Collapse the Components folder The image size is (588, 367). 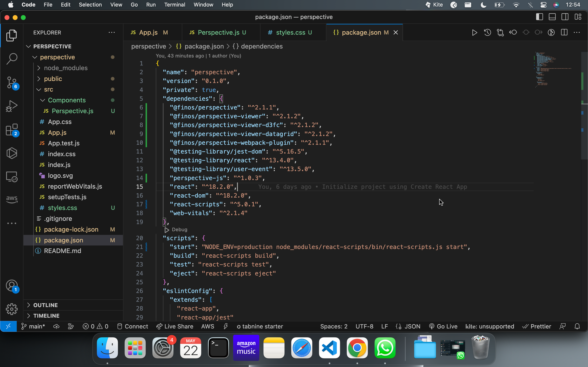[67, 100]
